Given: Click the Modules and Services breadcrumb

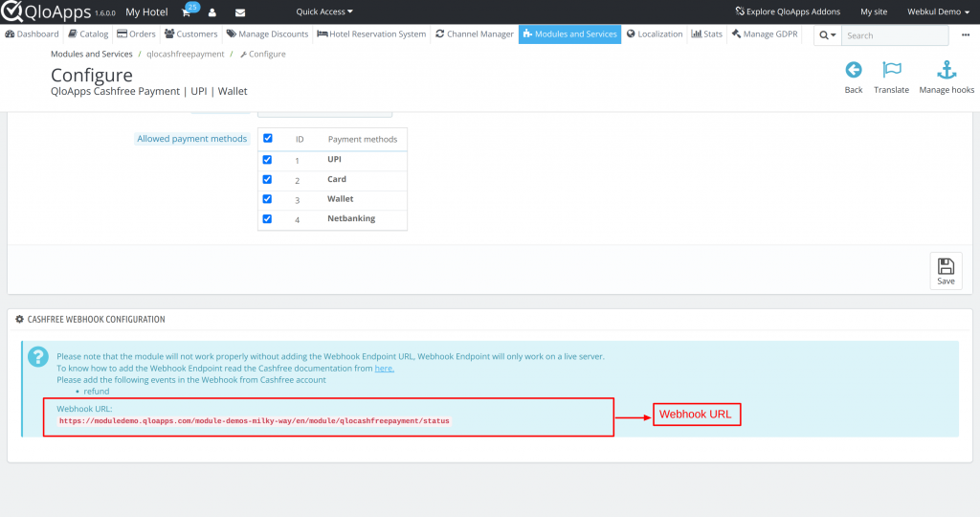Looking at the screenshot, I should [92, 54].
